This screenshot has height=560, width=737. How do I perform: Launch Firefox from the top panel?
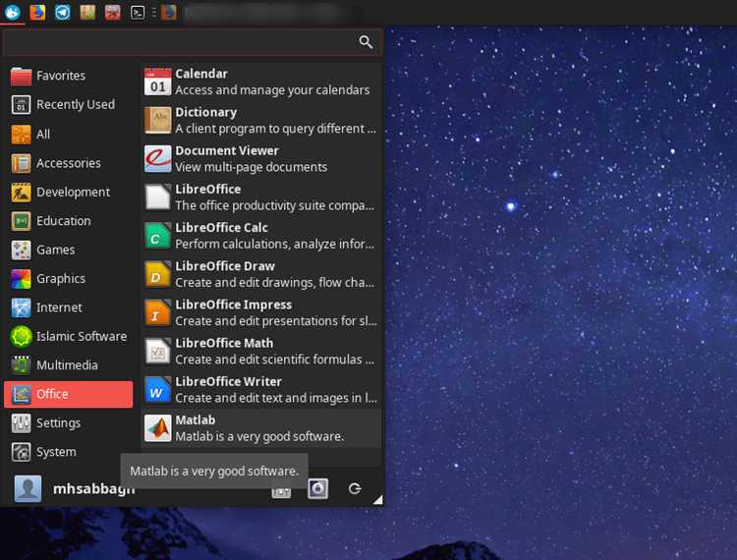click(x=37, y=12)
